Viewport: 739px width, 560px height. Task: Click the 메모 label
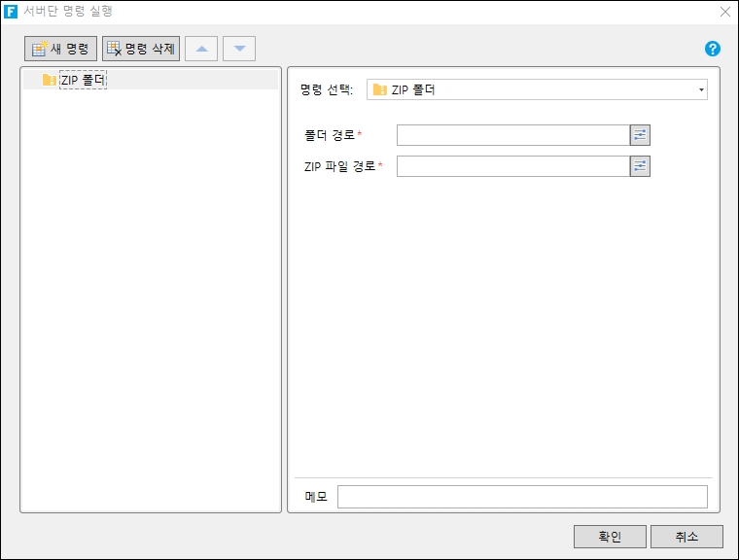(x=316, y=497)
